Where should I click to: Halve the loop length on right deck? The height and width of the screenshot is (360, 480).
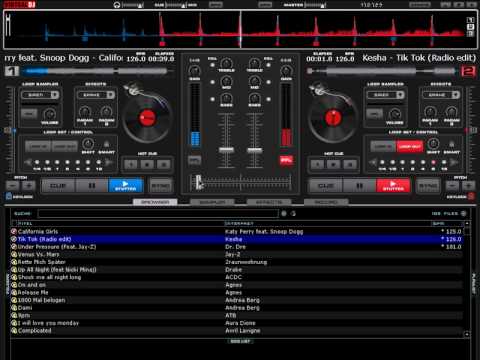pyautogui.click(x=373, y=162)
